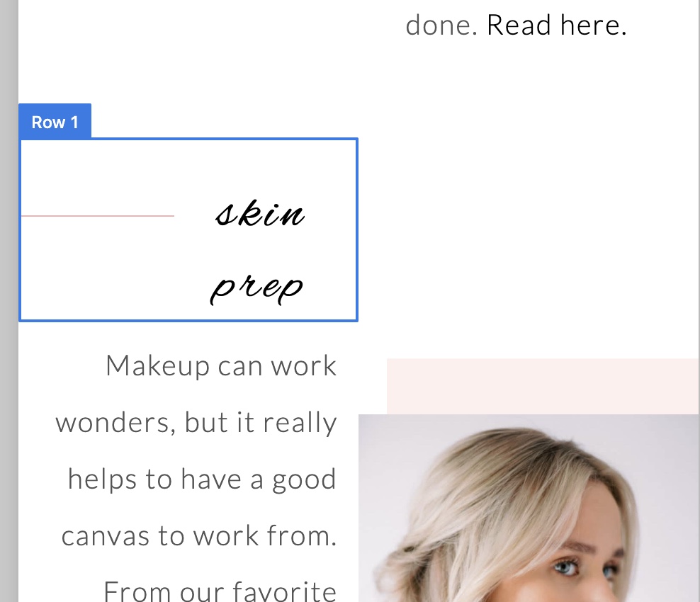The width and height of the screenshot is (700, 602).
Task: Click the "canvas to work from." line
Action: click(198, 536)
